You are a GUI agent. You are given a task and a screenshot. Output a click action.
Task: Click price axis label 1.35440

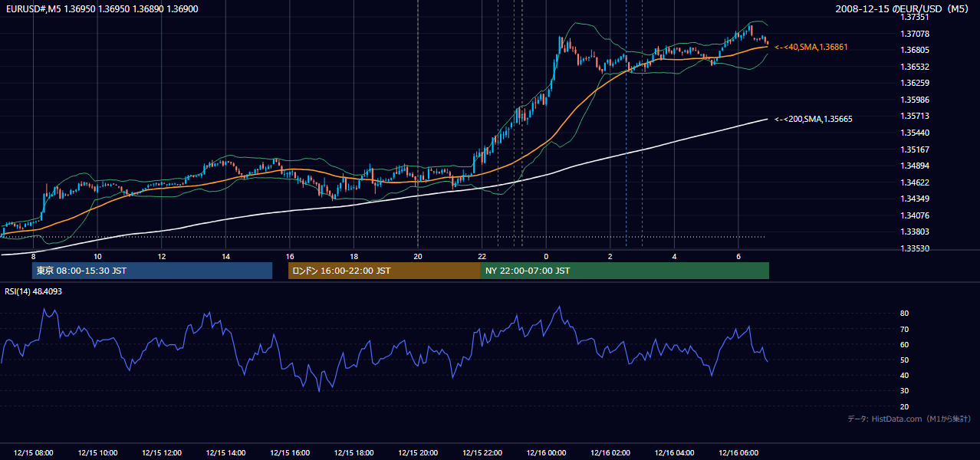(x=916, y=133)
